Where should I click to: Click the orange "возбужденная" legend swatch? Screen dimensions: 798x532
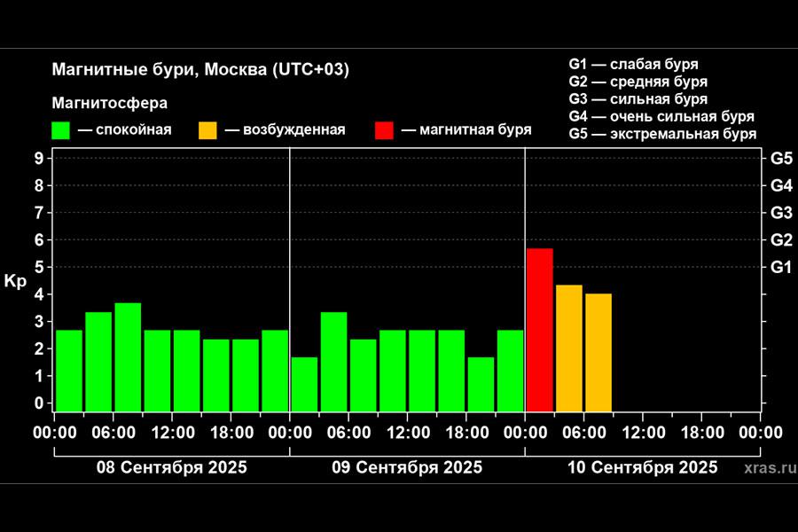pos(207,130)
